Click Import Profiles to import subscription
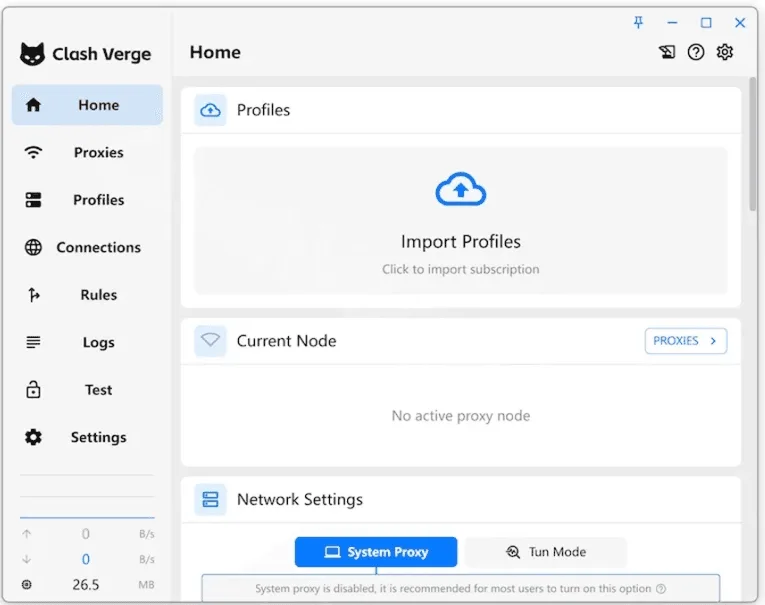765x605 pixels. pyautogui.click(x=461, y=221)
